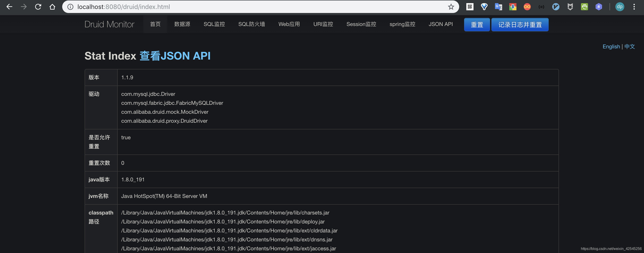Open the dp user profile avatar
The image size is (644, 253).
tap(620, 7)
